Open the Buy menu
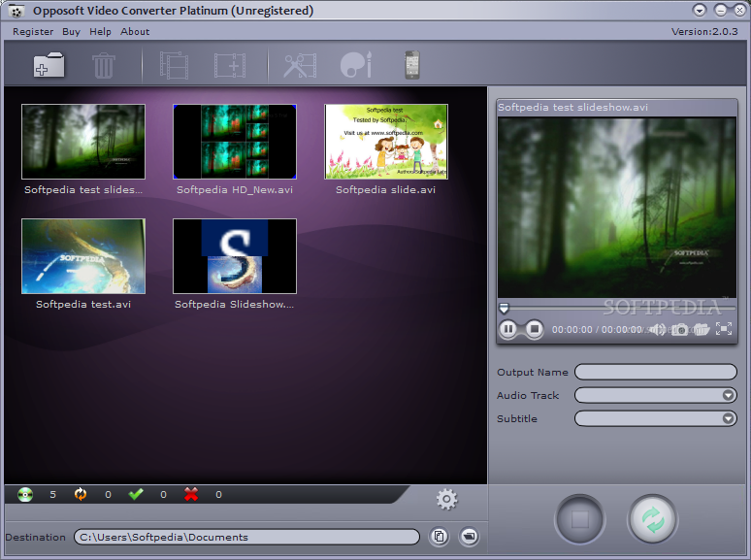Image resolution: width=751 pixels, height=560 pixels. click(x=72, y=32)
